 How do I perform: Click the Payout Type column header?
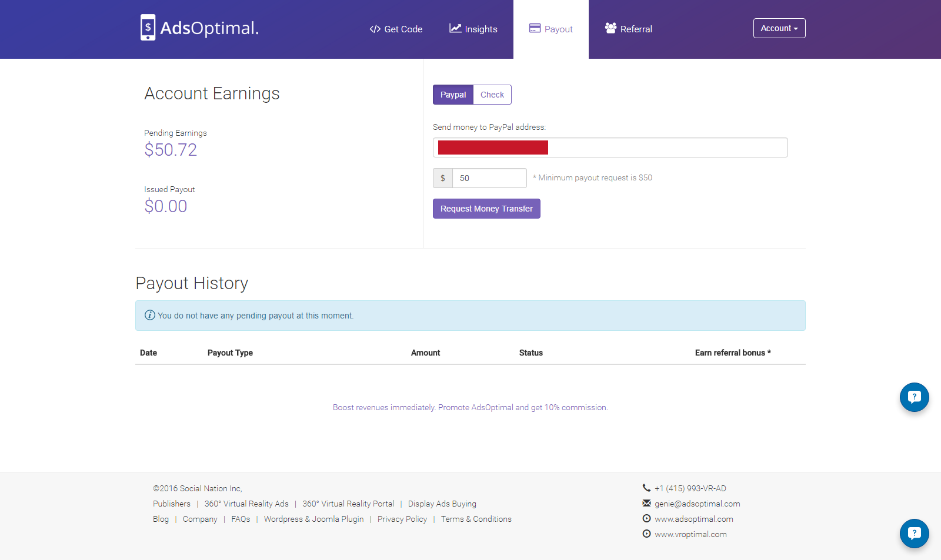click(230, 353)
